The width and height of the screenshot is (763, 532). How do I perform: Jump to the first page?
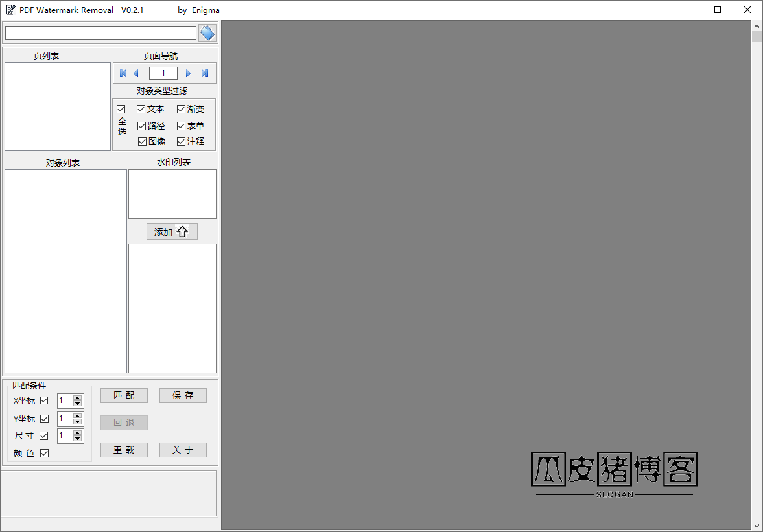click(123, 73)
